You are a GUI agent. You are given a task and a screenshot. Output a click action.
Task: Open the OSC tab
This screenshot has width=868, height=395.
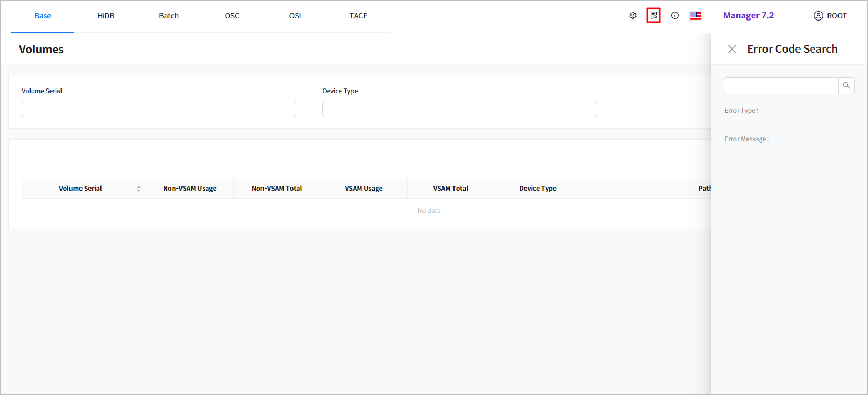click(x=232, y=16)
